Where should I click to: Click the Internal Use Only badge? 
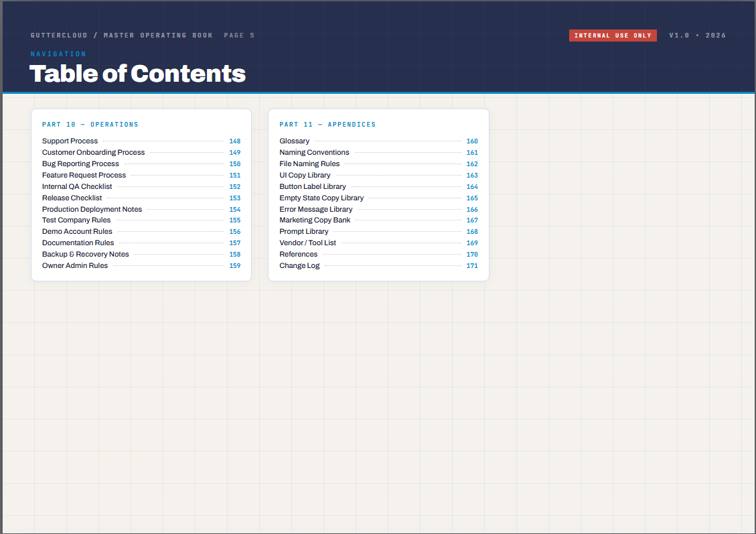pos(613,36)
